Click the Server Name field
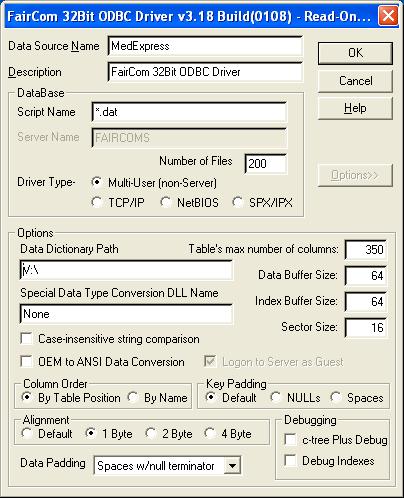Viewport: 404px width, 498px height. (x=189, y=138)
